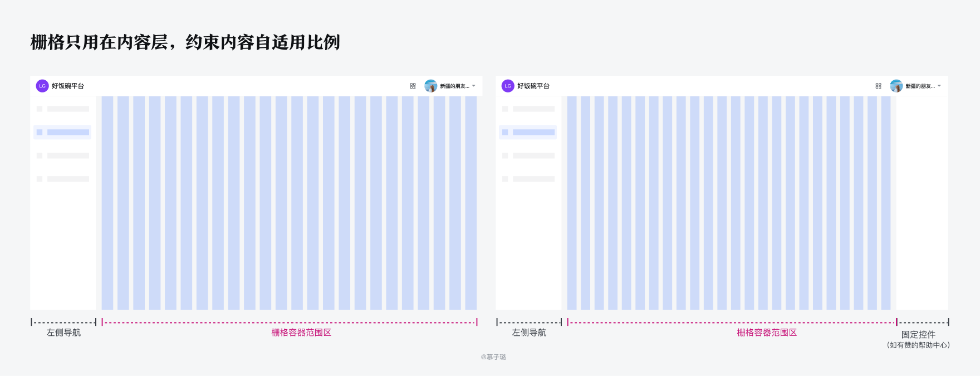Select the highlighted sidebar item in the right mockup
Viewport: 980px width, 376px height.
[528, 132]
